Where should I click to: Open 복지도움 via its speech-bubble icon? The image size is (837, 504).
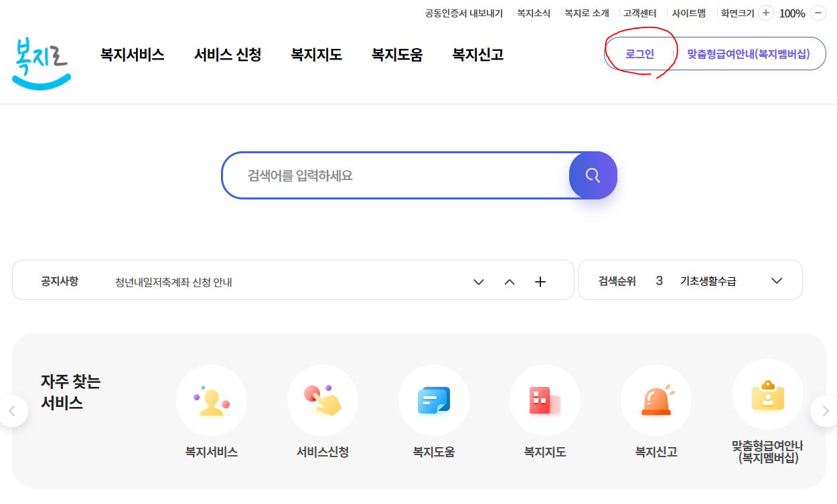[434, 400]
